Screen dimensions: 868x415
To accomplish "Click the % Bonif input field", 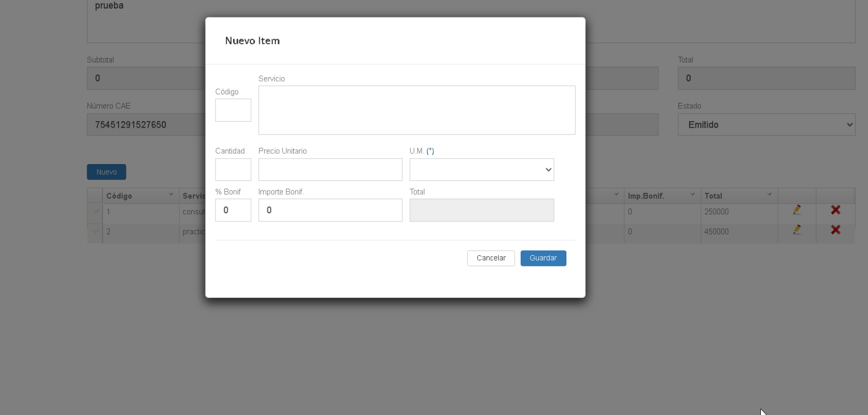I will [233, 210].
